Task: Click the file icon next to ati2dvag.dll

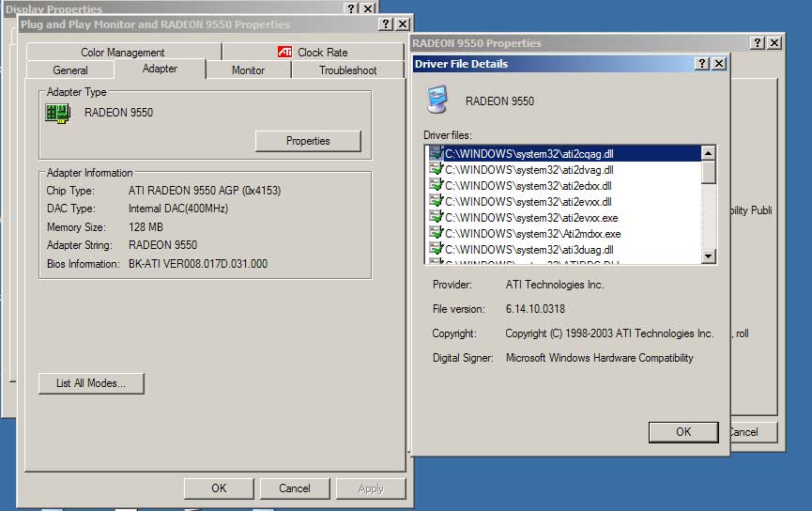Action: click(436, 169)
